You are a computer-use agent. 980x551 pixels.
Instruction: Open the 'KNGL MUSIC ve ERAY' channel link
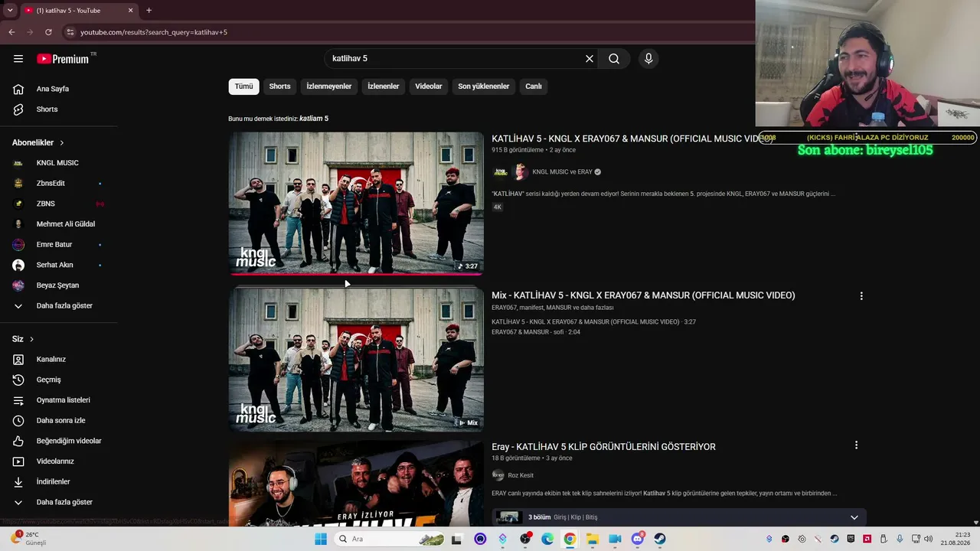pyautogui.click(x=563, y=172)
